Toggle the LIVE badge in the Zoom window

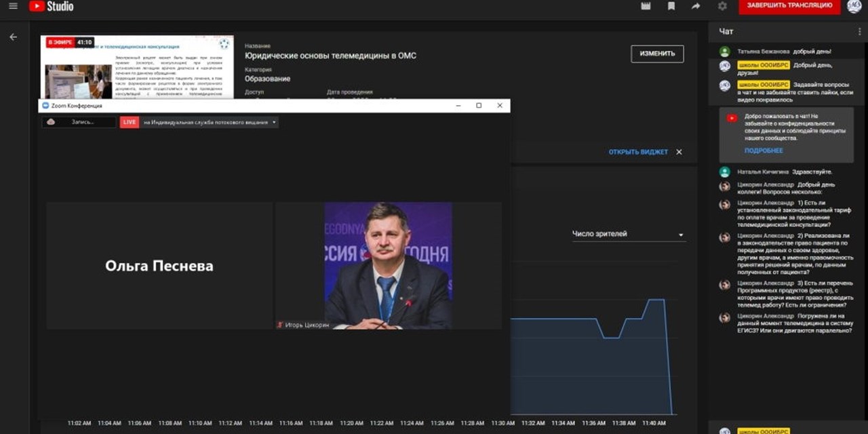(x=130, y=121)
